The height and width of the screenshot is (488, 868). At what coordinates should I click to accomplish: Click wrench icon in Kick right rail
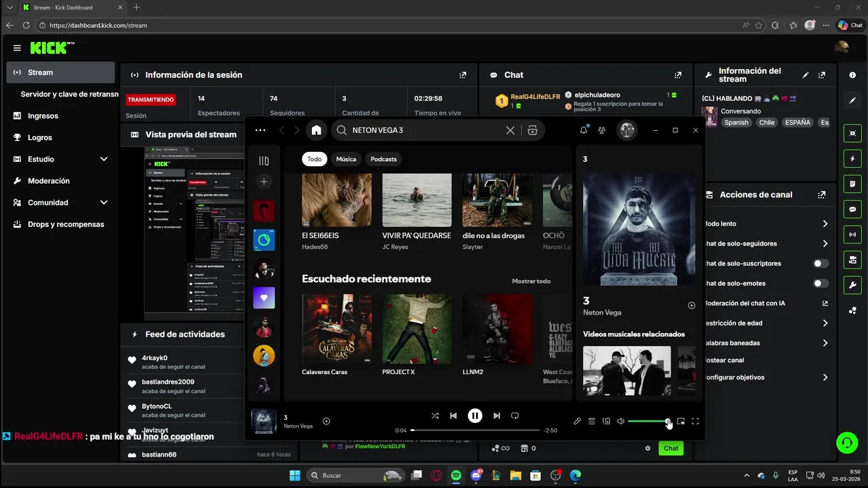pos(852,285)
